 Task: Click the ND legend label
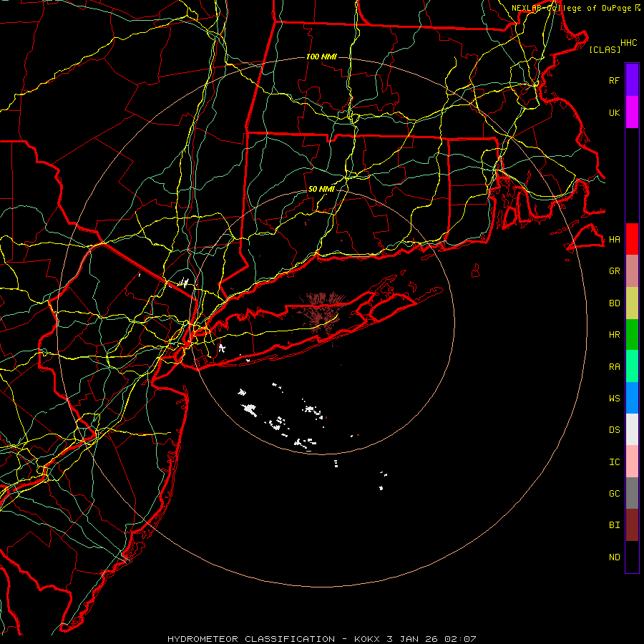[x=614, y=557]
